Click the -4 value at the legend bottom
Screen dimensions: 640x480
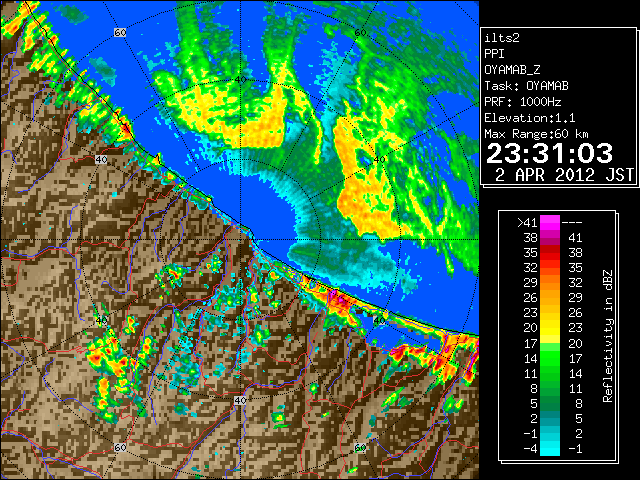(x=530, y=449)
